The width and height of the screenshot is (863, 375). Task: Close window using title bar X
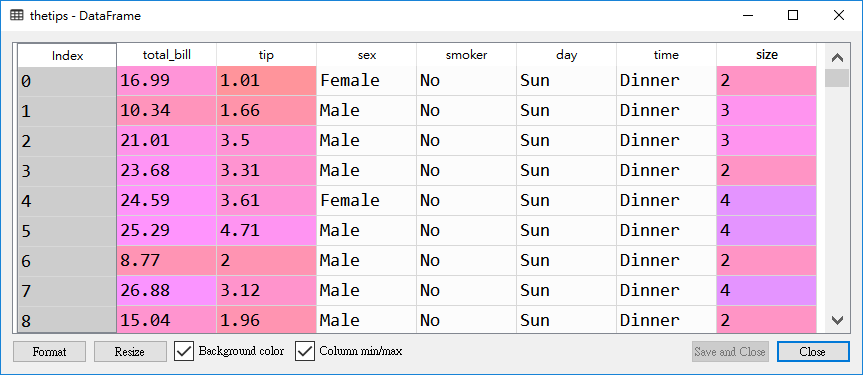838,15
